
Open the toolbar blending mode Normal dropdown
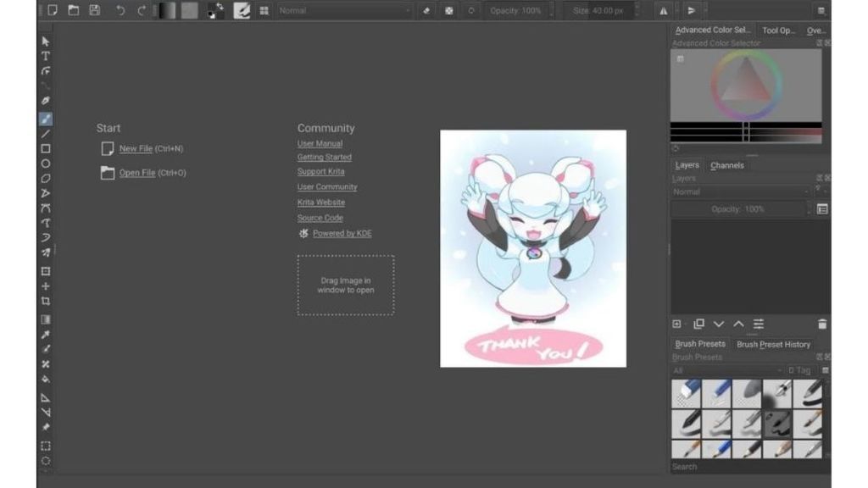pyautogui.click(x=344, y=10)
